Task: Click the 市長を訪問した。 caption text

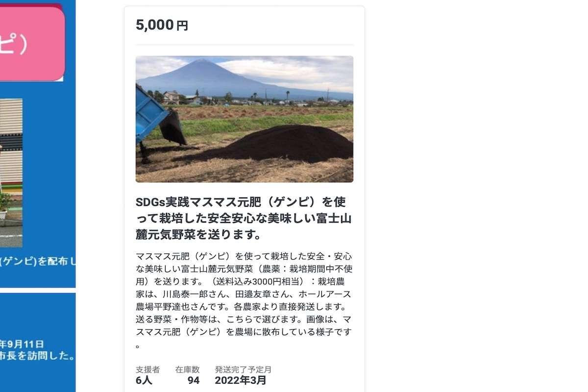Action: click(x=37, y=356)
